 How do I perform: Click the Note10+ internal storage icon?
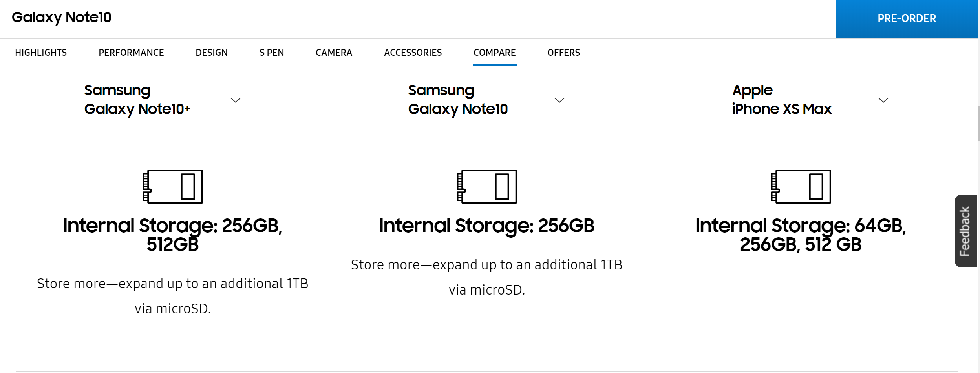coord(173,186)
